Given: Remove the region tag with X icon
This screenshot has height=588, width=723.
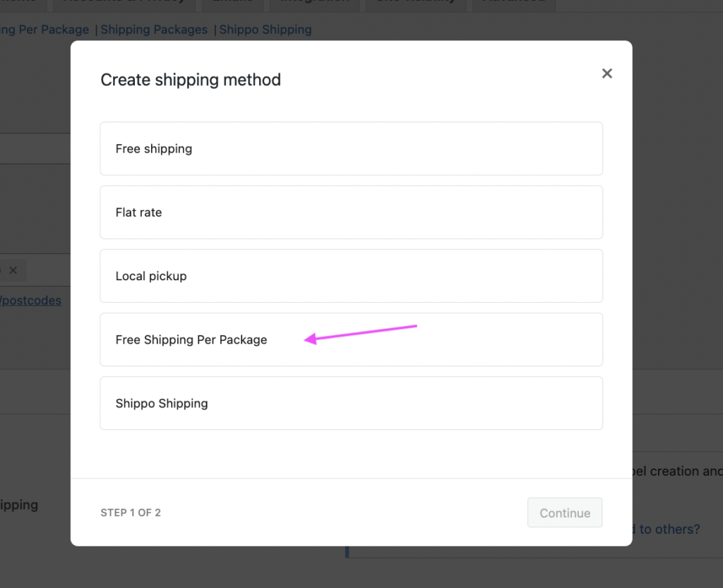Looking at the screenshot, I should pos(13,270).
